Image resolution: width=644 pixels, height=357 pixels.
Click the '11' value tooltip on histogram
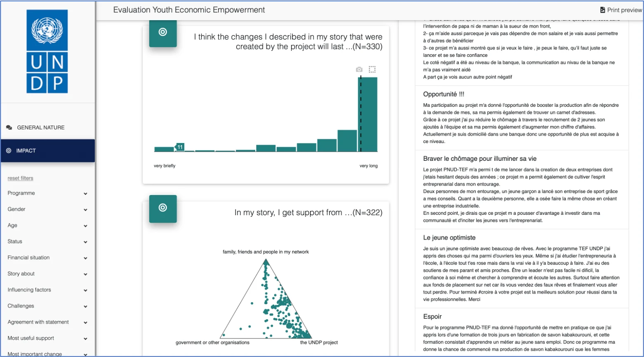coord(180,147)
